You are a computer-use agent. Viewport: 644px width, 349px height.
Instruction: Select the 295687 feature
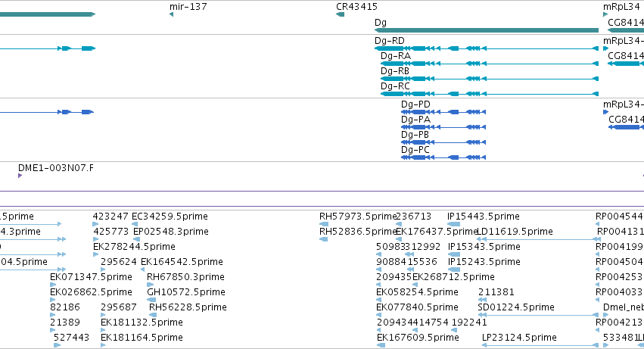click(x=103, y=315)
